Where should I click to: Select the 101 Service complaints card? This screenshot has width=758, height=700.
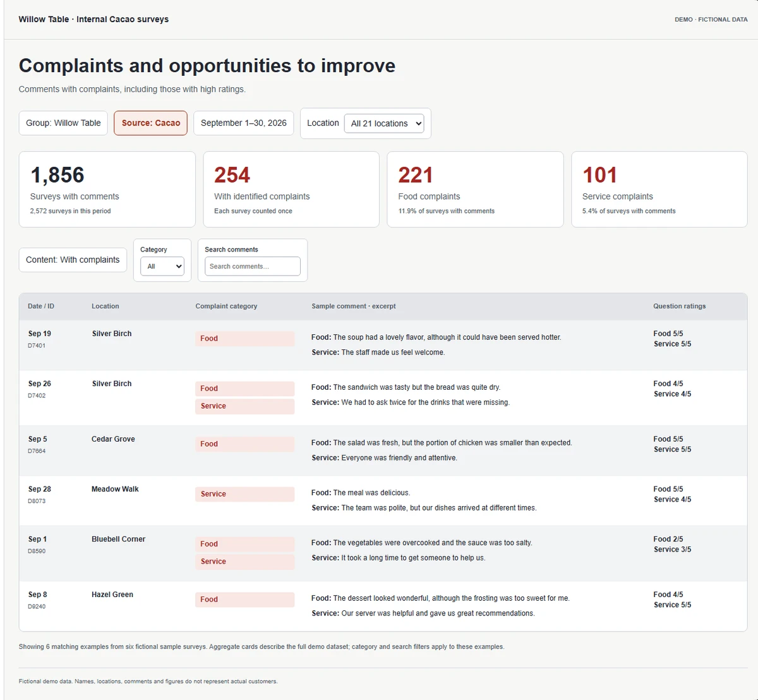click(x=659, y=189)
